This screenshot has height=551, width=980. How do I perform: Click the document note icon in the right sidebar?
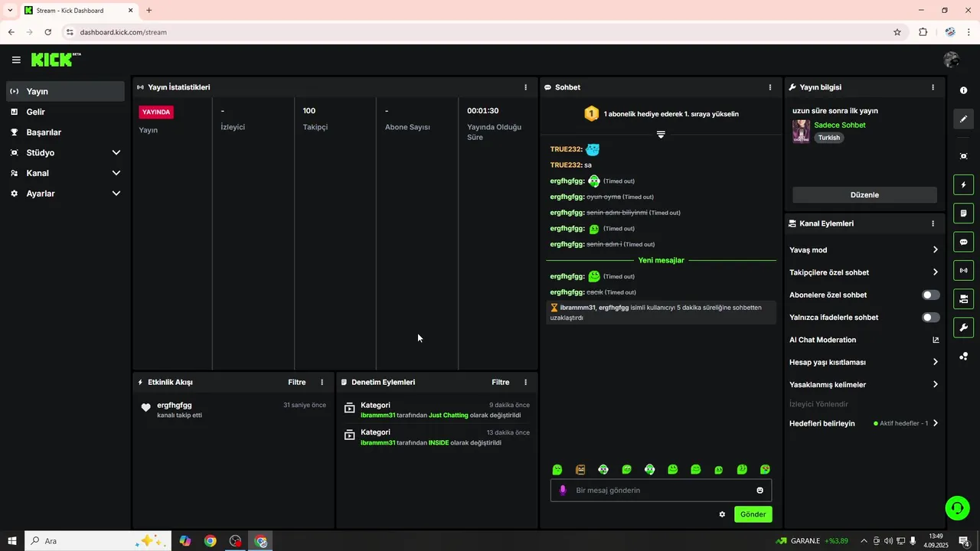(963, 213)
